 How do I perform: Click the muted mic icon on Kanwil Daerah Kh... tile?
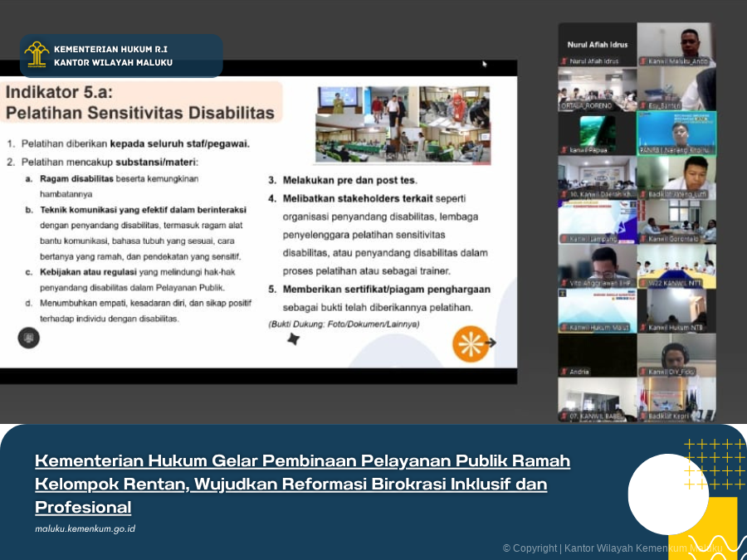564,194
